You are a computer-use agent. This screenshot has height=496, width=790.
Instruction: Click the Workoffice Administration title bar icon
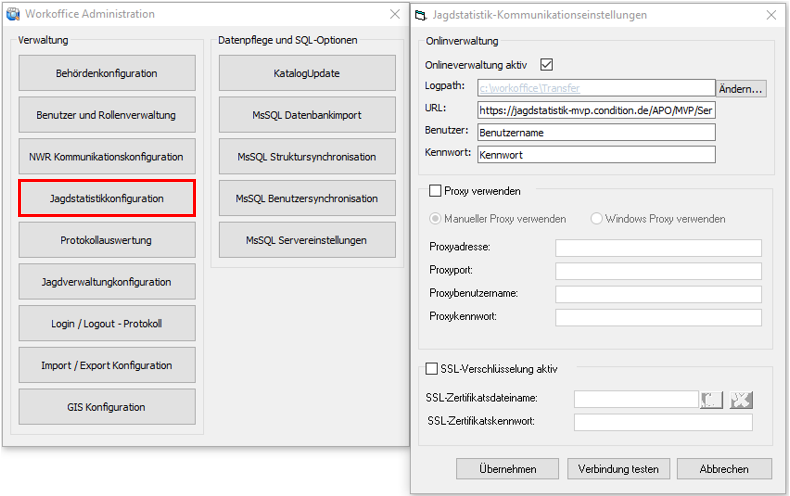click(13, 14)
